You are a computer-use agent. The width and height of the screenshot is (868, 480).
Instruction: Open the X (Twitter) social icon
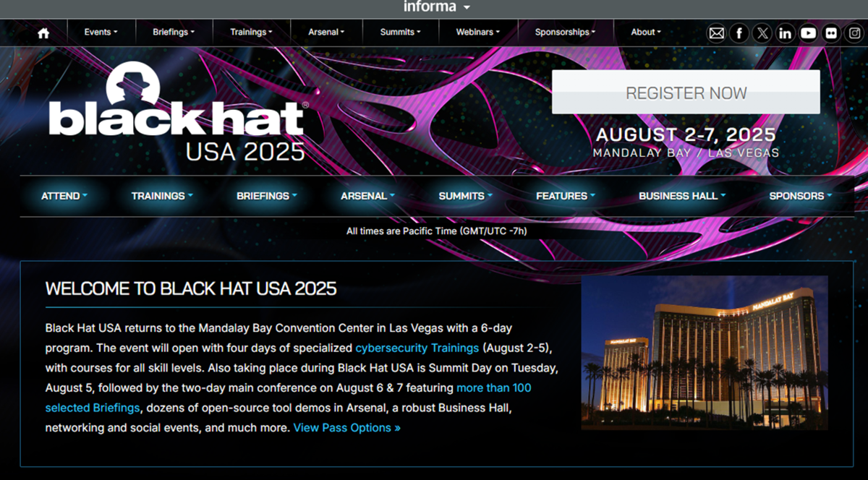click(762, 33)
